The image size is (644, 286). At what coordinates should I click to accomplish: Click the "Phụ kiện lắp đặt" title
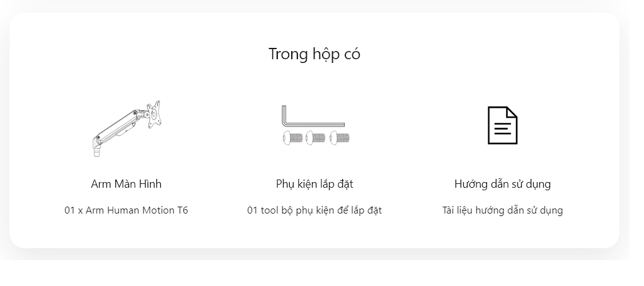pyautogui.click(x=314, y=184)
